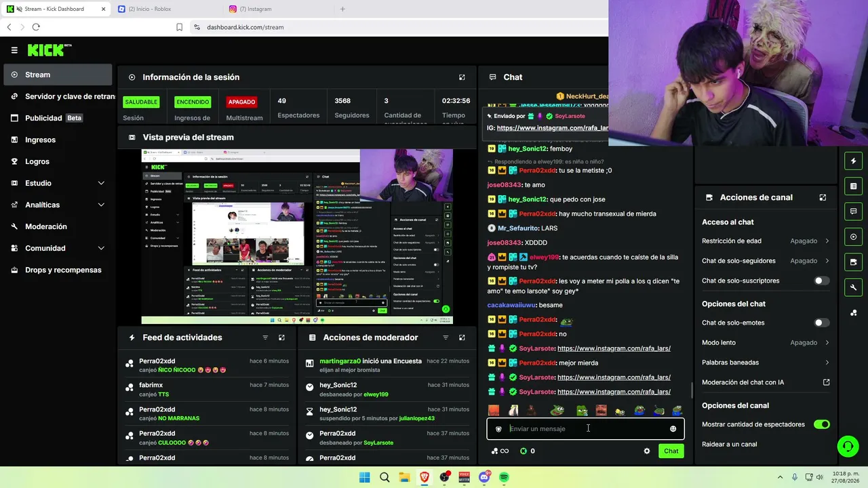The width and height of the screenshot is (868, 488).
Task: Expand the Acciones de moderador panel
Action: point(462,338)
